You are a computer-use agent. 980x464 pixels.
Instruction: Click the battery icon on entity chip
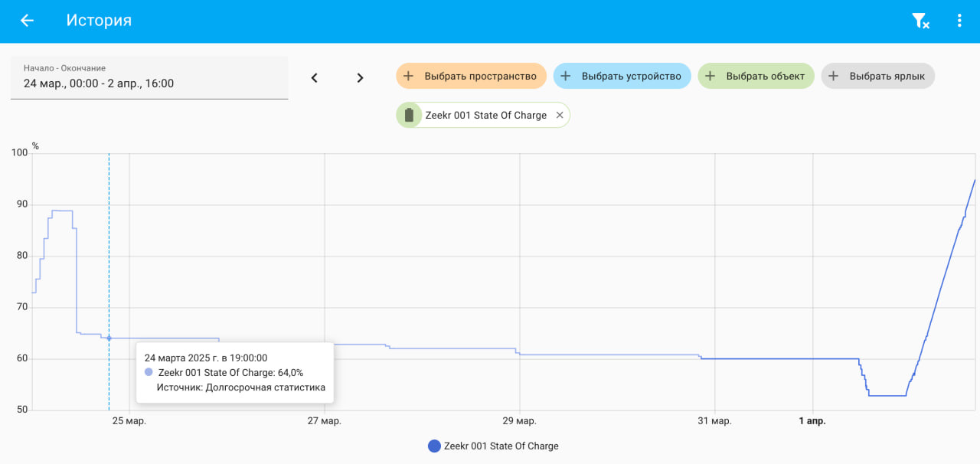409,115
